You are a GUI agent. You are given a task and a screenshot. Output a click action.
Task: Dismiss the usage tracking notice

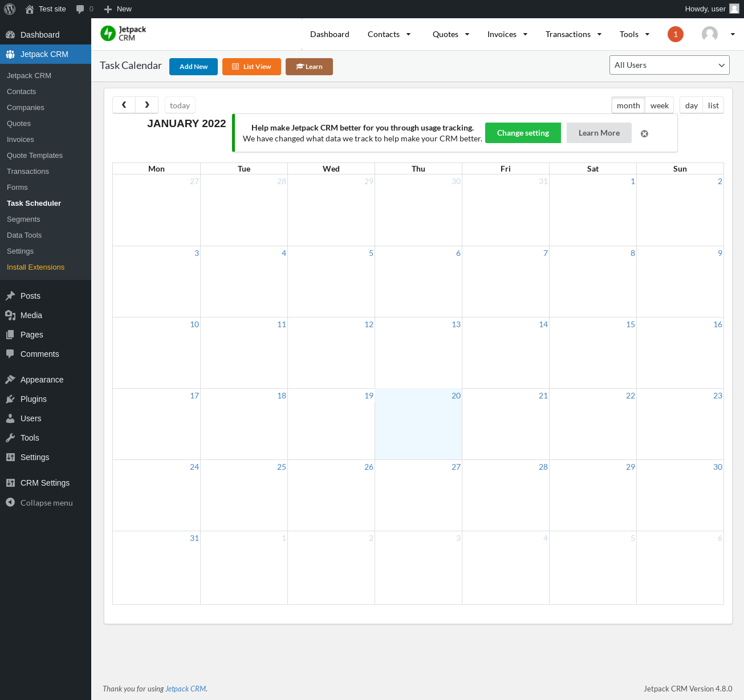pyautogui.click(x=644, y=133)
